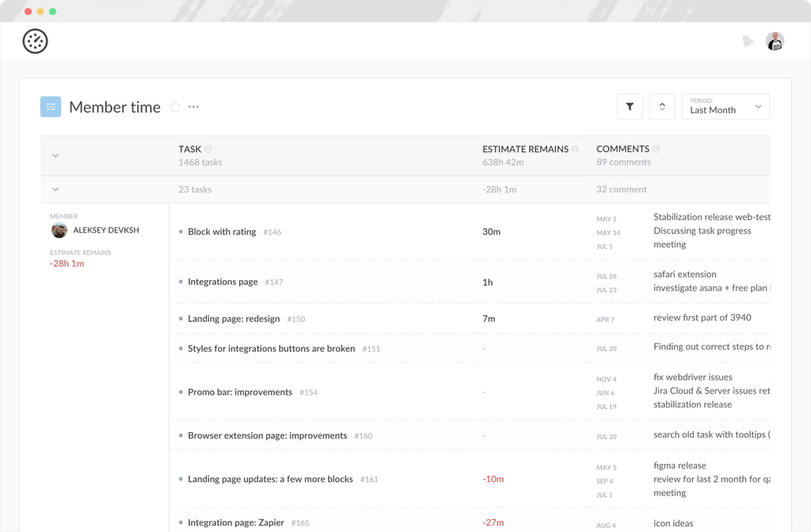Click the Promo bar: improvements task

coord(240,393)
